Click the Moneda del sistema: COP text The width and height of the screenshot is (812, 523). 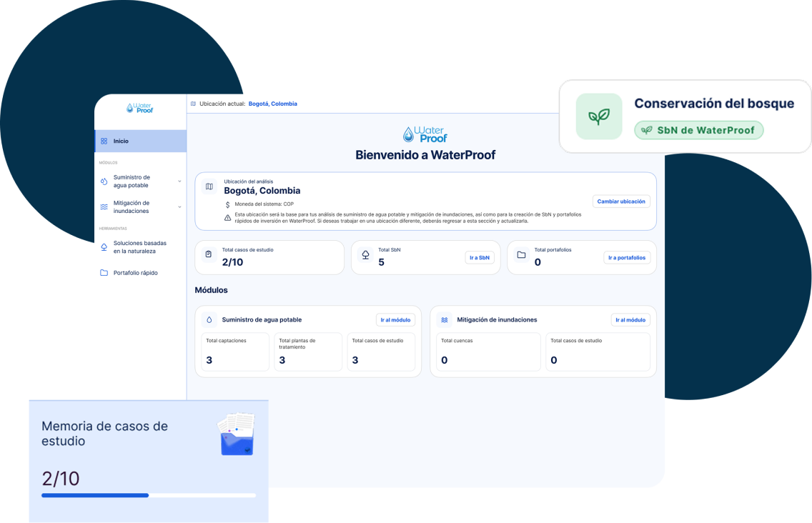(x=264, y=204)
